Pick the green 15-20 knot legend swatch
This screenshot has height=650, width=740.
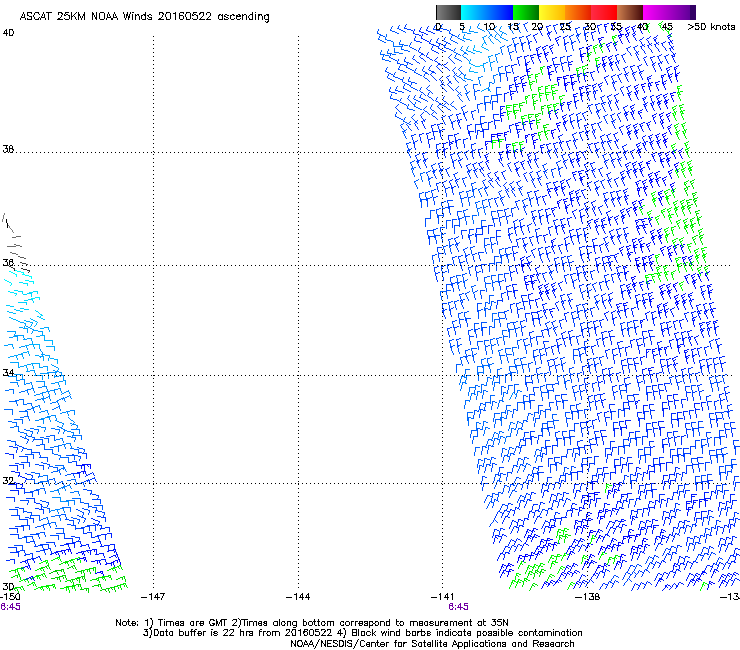click(526, 12)
